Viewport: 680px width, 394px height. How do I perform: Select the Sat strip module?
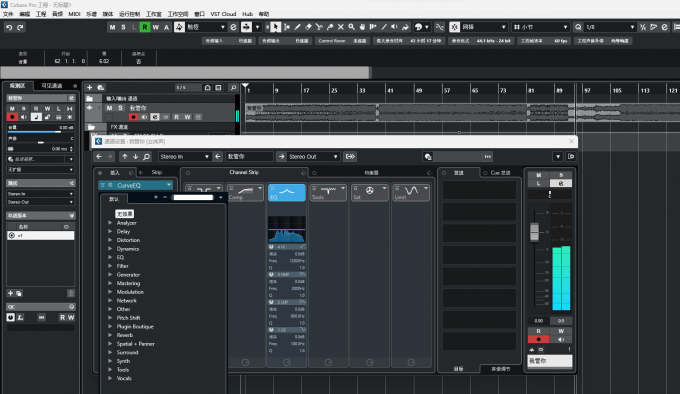pos(369,193)
